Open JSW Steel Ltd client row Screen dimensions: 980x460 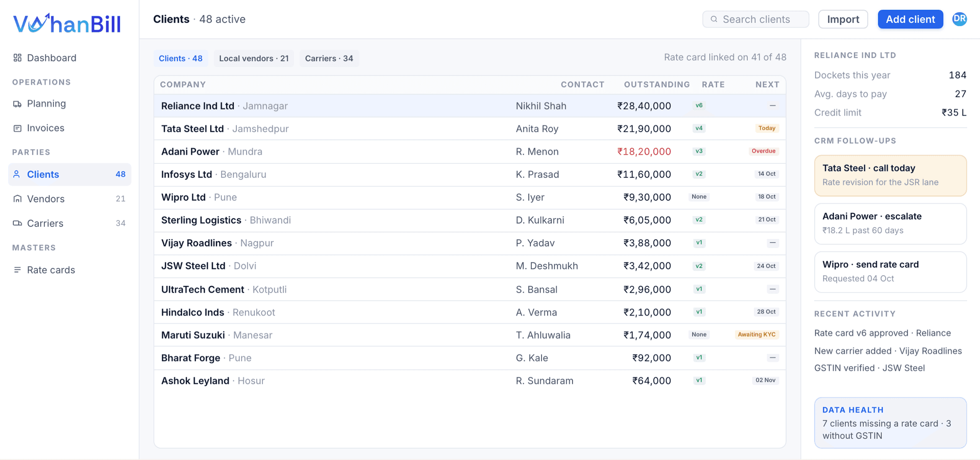(x=470, y=266)
